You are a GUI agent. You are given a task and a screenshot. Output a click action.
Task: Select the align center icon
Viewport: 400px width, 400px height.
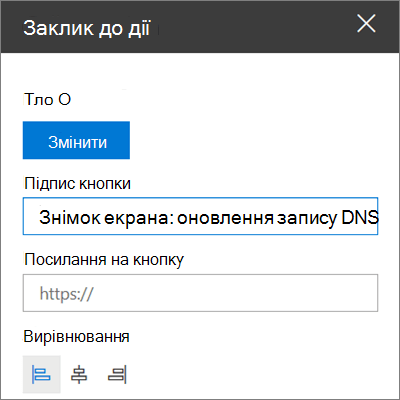(79, 374)
